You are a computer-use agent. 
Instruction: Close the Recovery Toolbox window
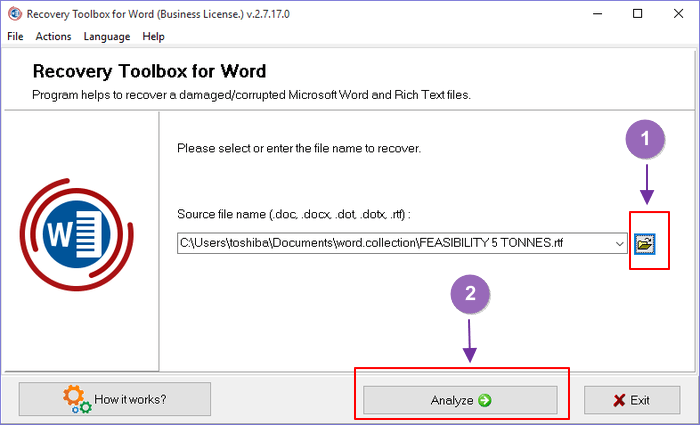pyautogui.click(x=678, y=14)
